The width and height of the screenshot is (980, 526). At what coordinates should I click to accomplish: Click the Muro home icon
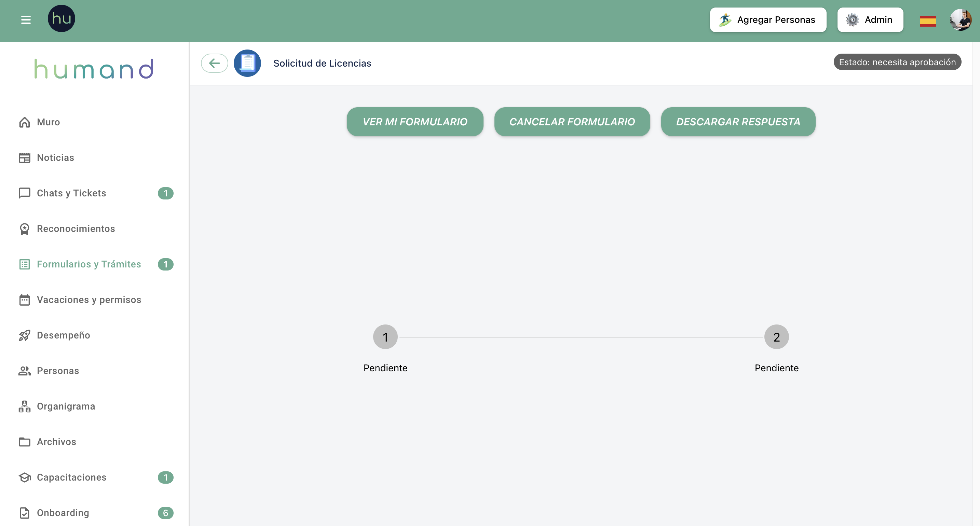(x=25, y=122)
